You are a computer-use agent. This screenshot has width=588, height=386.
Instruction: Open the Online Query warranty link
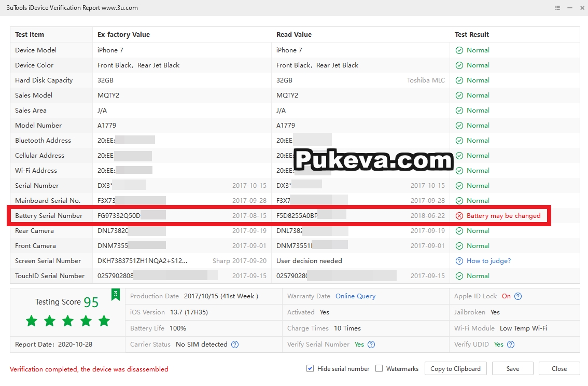[x=355, y=296]
